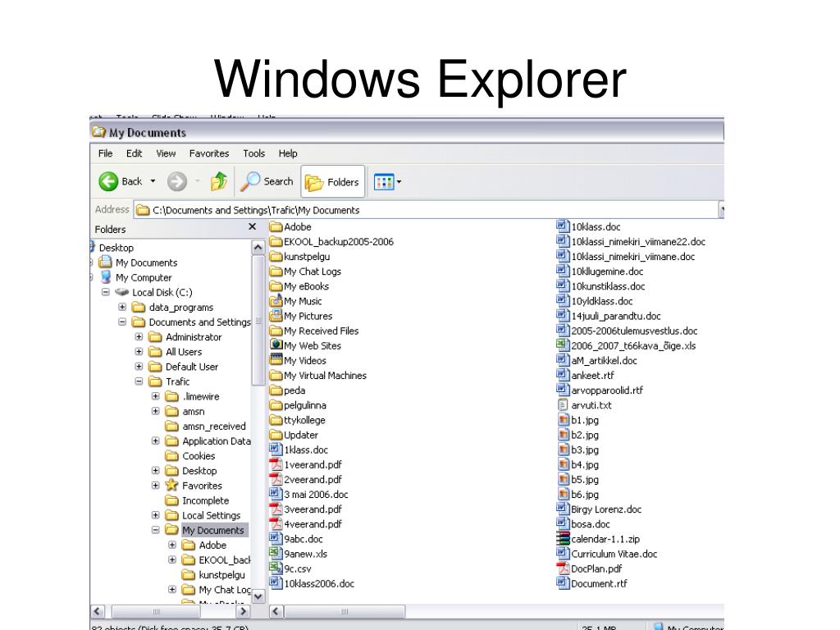This screenshot has width=840, height=630.
Task: Select My Virtual Machines folder
Action: 318,376
